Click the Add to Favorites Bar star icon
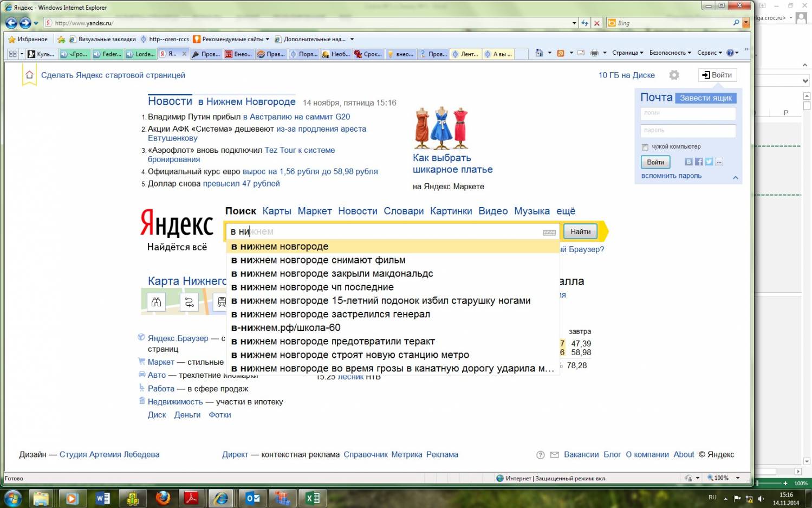Image resolution: width=812 pixels, height=508 pixels. [61, 39]
